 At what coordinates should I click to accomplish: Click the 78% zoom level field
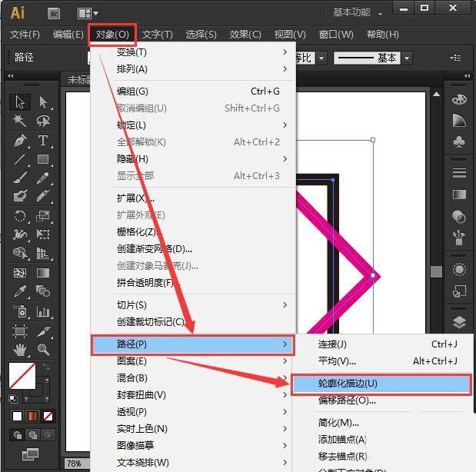point(75,464)
